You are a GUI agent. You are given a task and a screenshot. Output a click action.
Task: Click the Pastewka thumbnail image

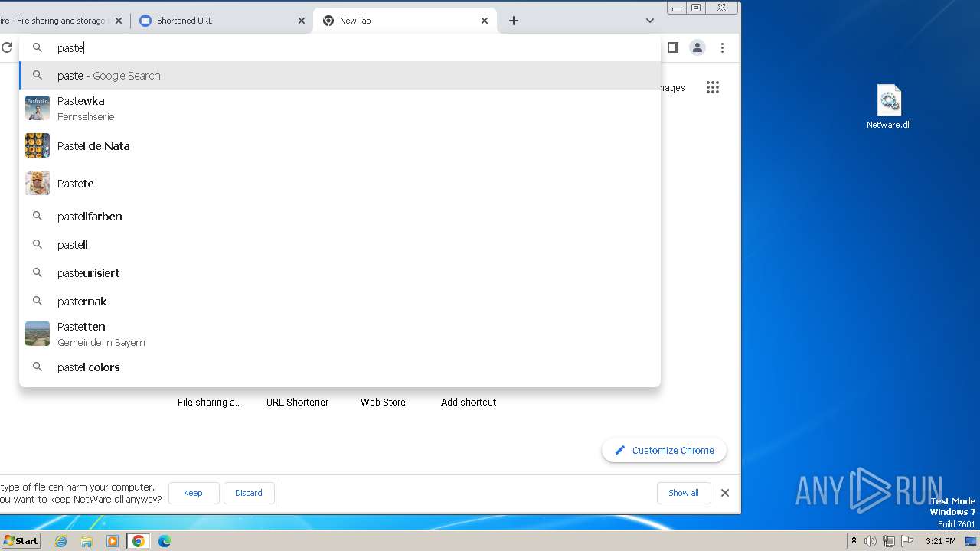(38, 108)
